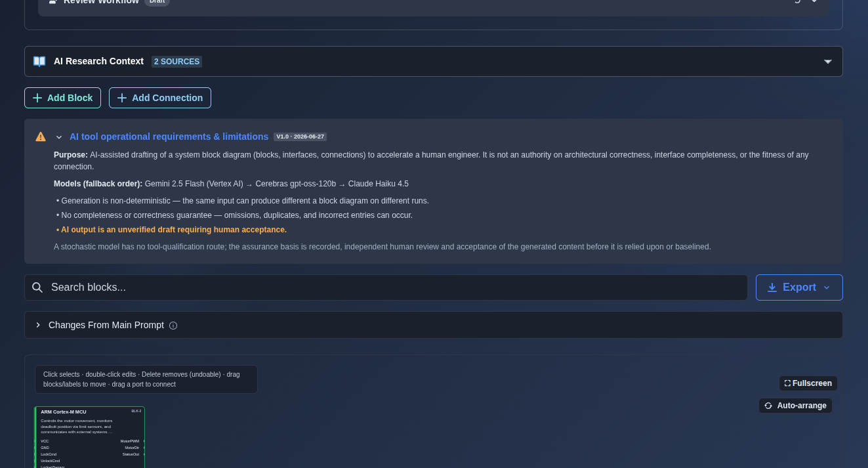Click the MotorPWM output port on the MCU block
The image size is (868, 468).
pos(144,441)
